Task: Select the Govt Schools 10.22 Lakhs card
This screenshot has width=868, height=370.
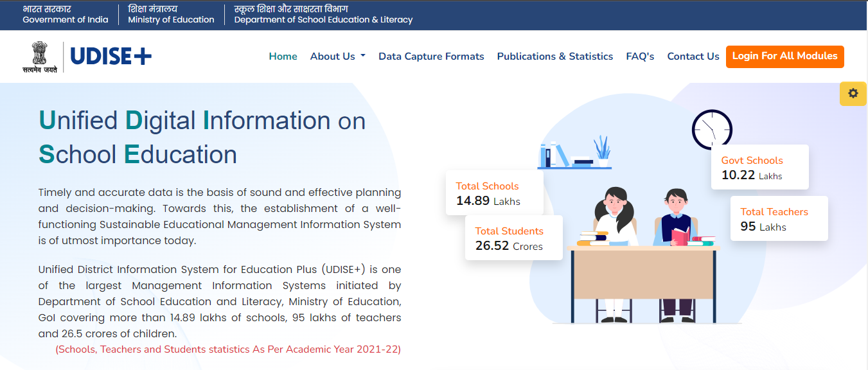Action: [760, 167]
